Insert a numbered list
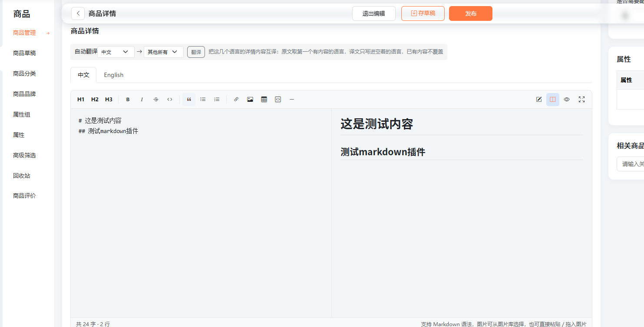This screenshot has height=327, width=644. pyautogui.click(x=217, y=100)
